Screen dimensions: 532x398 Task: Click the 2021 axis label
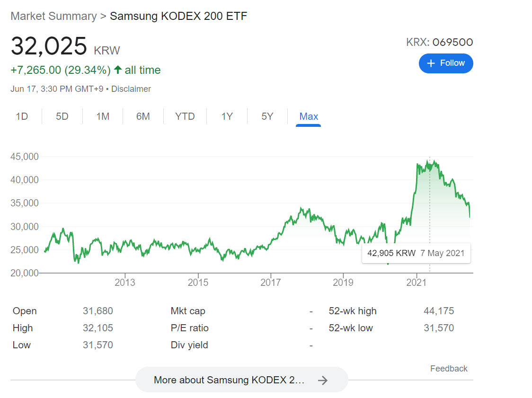pyautogui.click(x=417, y=283)
